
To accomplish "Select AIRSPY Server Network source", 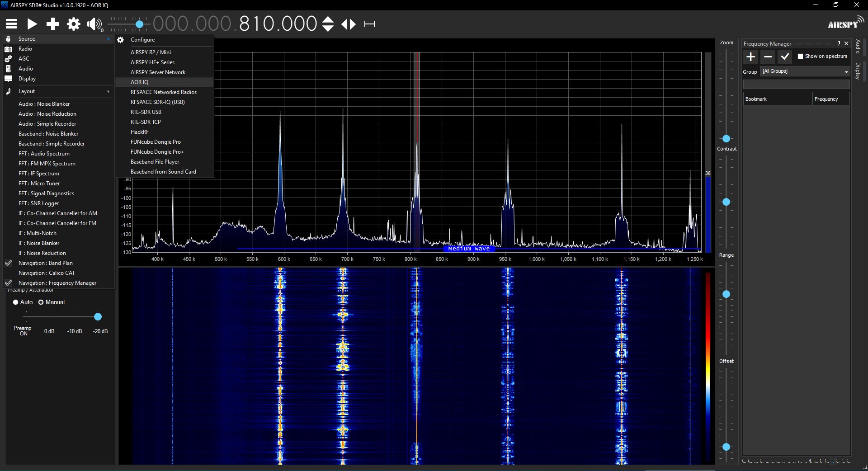I will point(164,72).
